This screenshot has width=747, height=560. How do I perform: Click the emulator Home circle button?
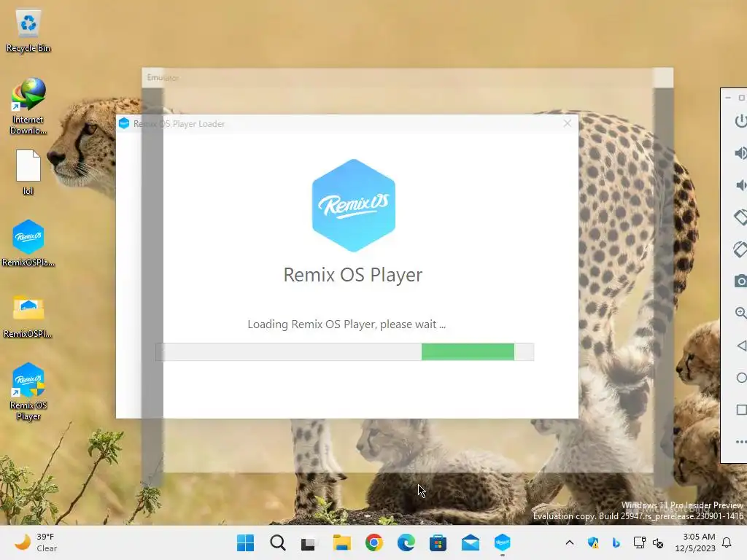(741, 378)
